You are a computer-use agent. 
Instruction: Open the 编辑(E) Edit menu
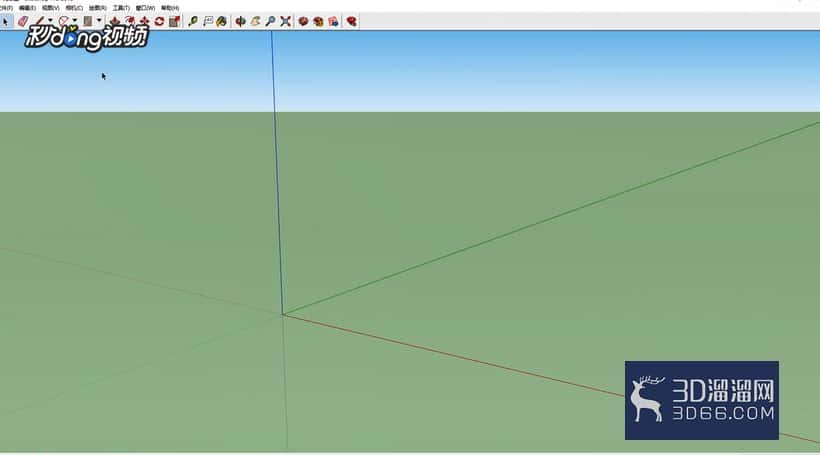[27, 8]
